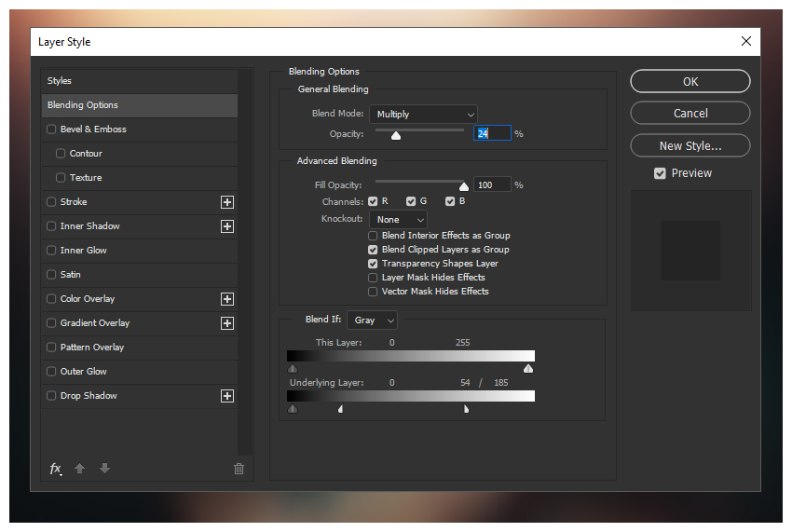
Task: Open the Blend If Gray dropdown
Action: coord(373,321)
